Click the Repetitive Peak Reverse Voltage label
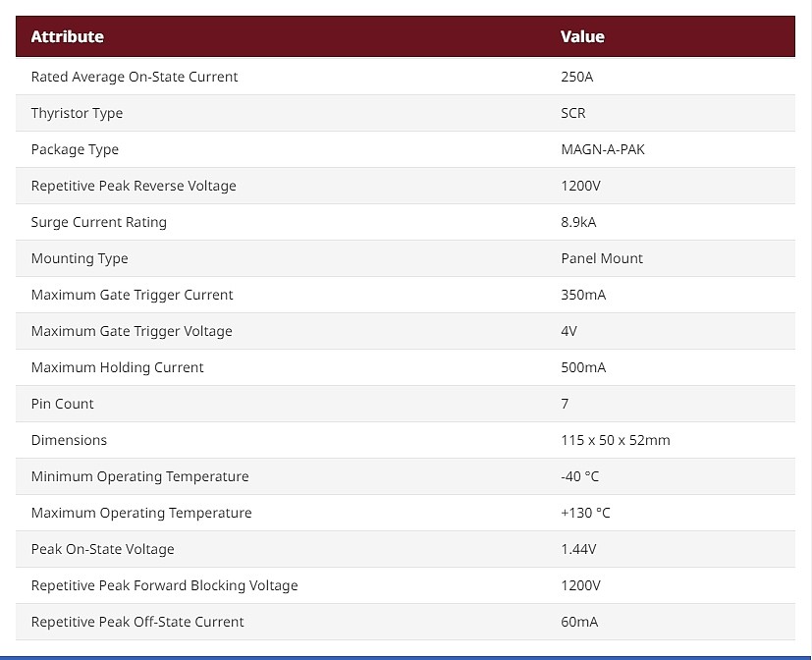Screen dimensions: 812x660 134,186
